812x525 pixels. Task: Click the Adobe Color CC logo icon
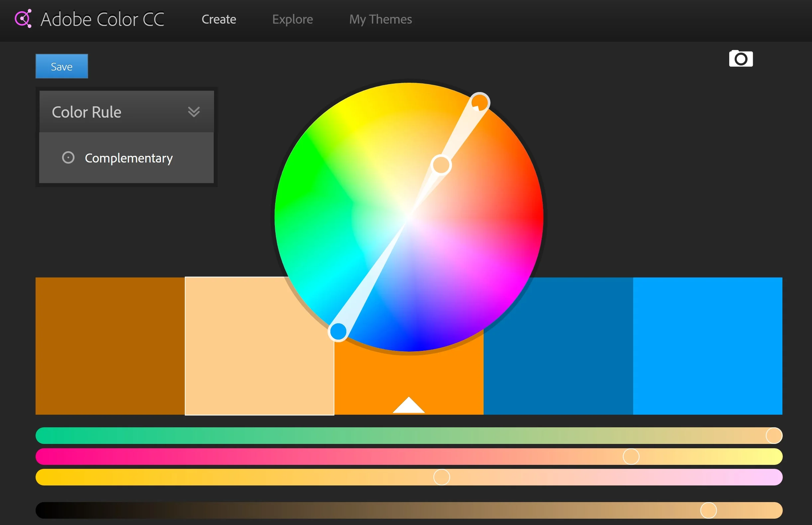tap(23, 19)
